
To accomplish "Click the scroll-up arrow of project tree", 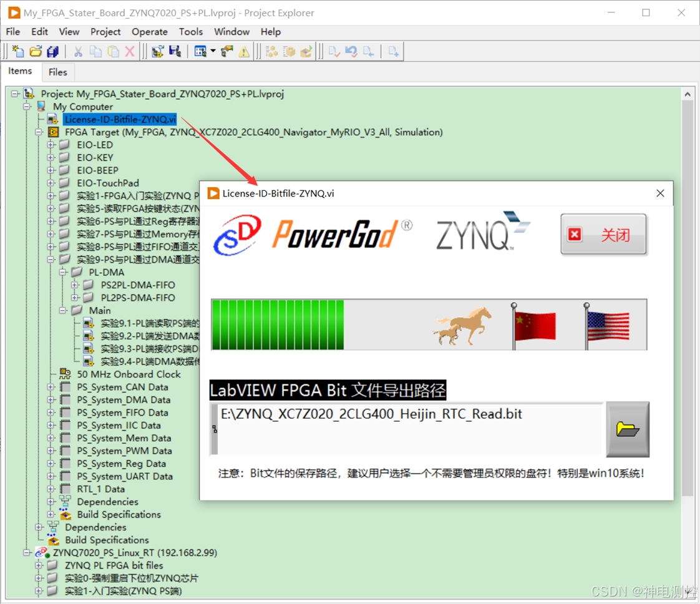I will [688, 94].
